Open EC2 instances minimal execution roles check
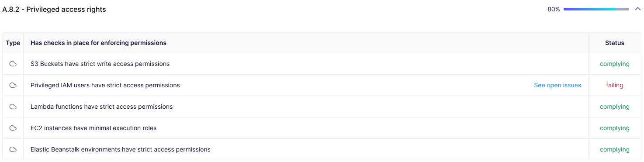 (x=93, y=128)
